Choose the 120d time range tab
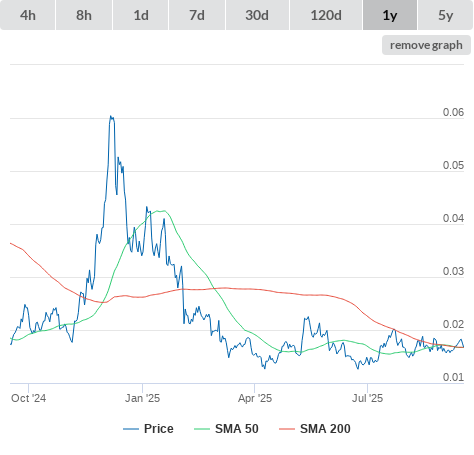The image size is (474, 455). pyautogui.click(x=326, y=15)
